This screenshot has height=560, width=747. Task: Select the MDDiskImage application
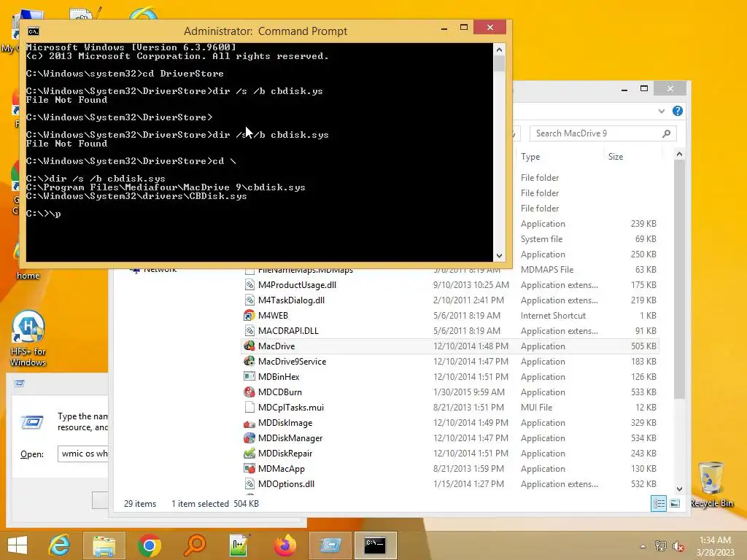pos(450,422)
